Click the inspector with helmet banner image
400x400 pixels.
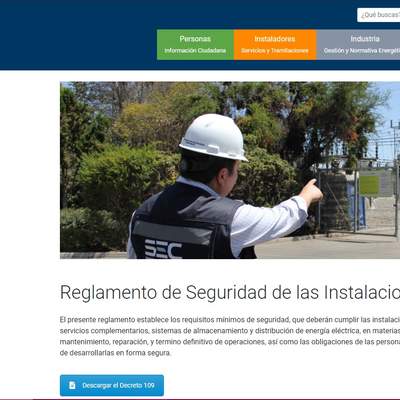pyautogui.click(x=230, y=170)
